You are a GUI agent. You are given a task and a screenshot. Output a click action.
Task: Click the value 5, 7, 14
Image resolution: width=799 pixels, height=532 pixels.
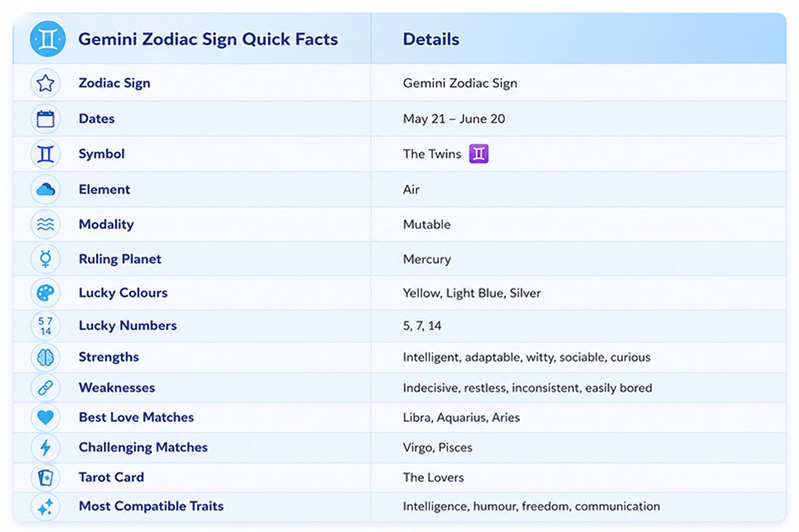[422, 325]
